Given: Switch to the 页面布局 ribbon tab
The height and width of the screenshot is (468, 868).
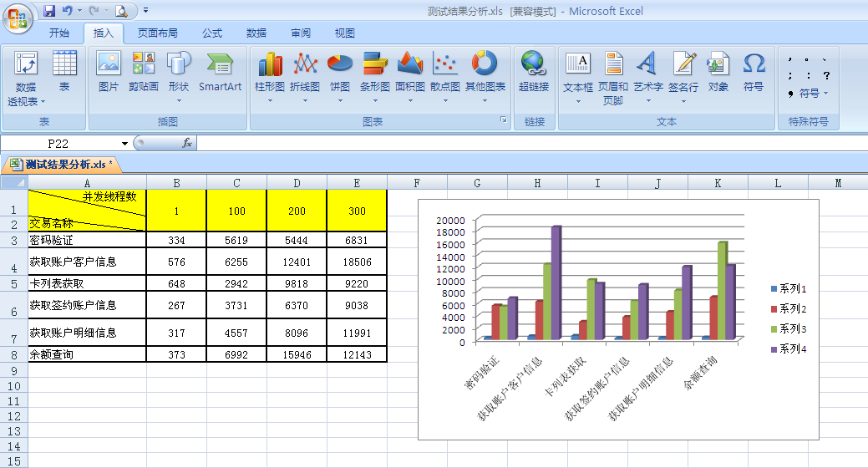Looking at the screenshot, I should 158,33.
